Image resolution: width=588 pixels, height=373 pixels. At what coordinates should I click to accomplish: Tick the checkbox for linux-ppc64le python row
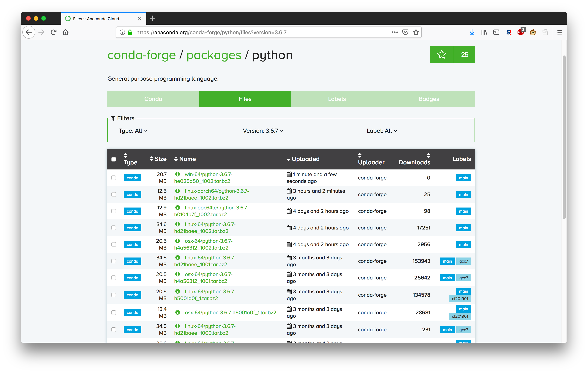coord(113,211)
